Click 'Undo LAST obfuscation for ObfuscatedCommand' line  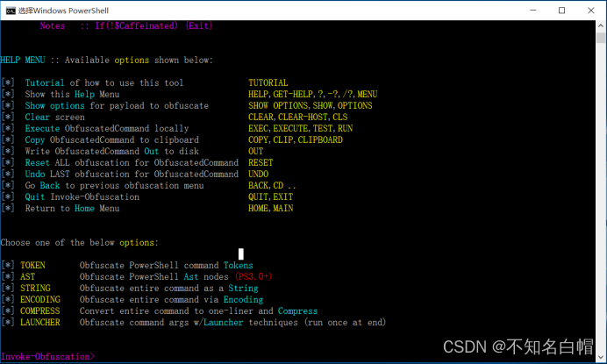point(132,175)
